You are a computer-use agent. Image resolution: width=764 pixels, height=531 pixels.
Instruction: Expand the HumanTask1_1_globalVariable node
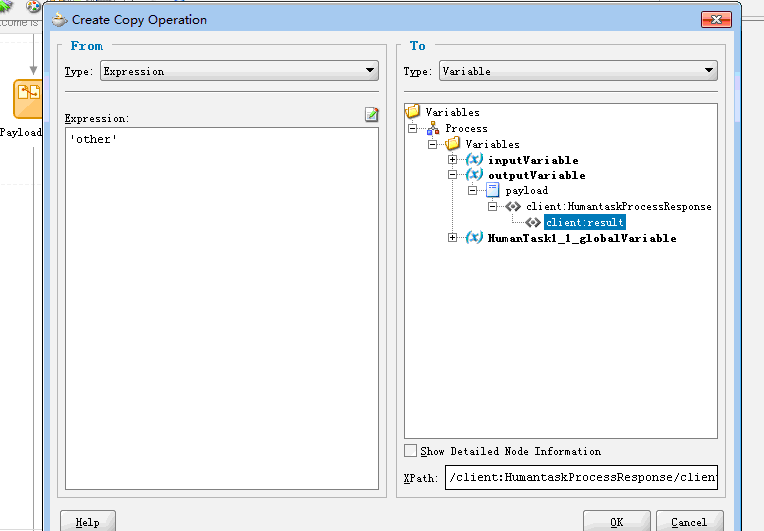point(453,238)
